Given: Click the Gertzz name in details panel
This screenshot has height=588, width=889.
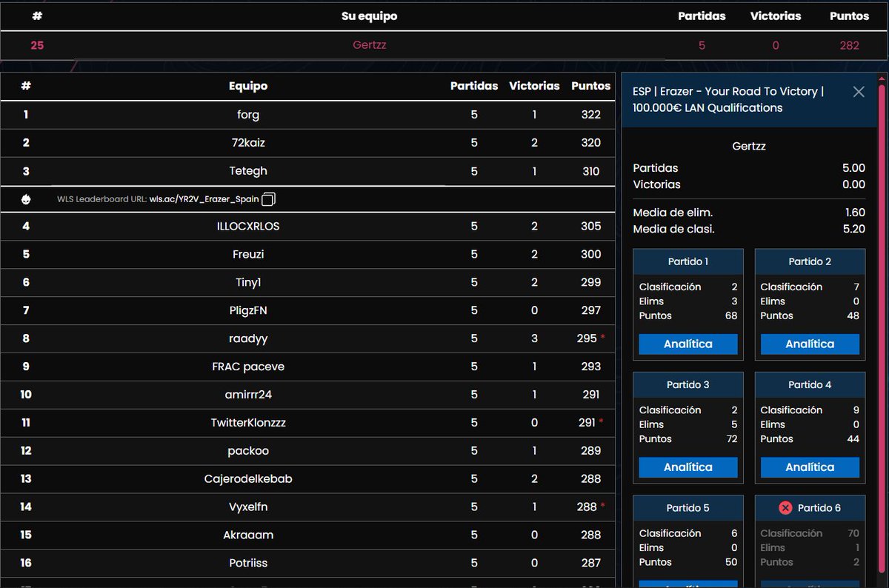Looking at the screenshot, I should tap(749, 147).
